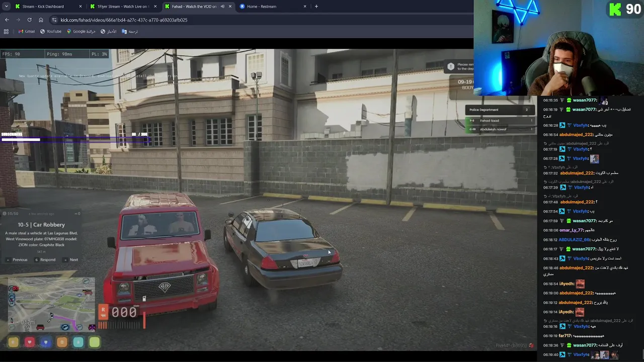Click Respond on Car Robbery alert

pos(45,260)
